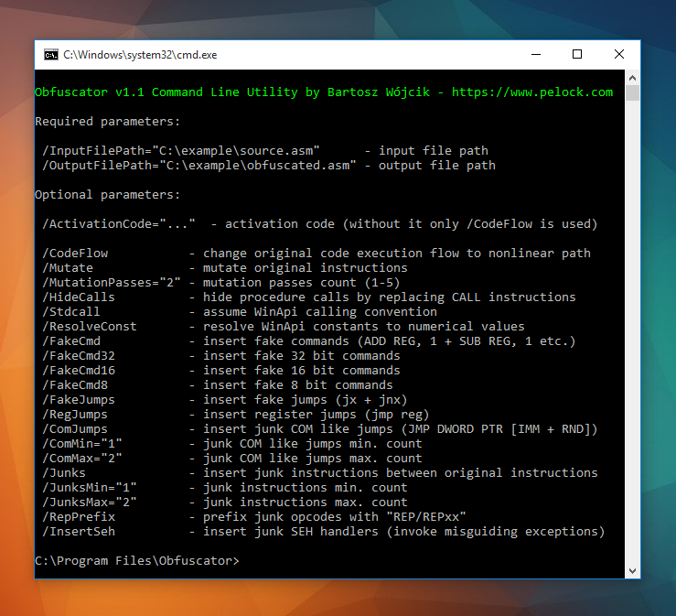Image resolution: width=676 pixels, height=616 pixels.
Task: Click the /ComMin="1" option text
Action: [x=82, y=444]
